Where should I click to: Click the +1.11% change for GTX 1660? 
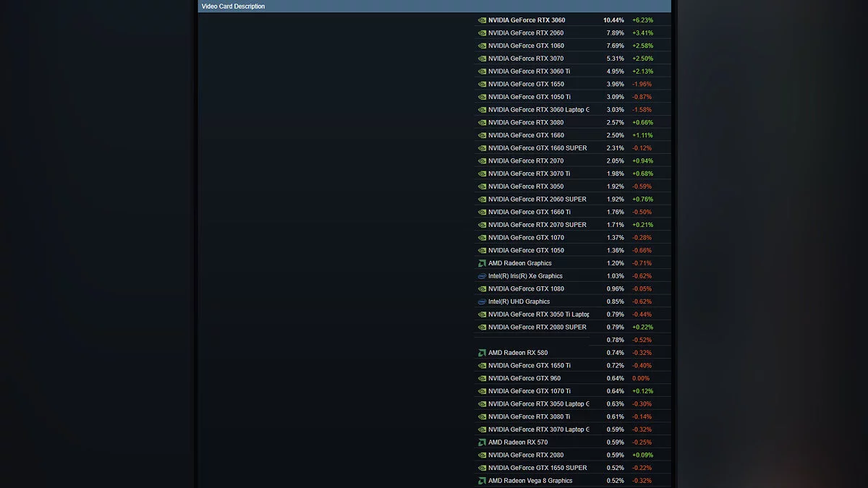coord(642,135)
